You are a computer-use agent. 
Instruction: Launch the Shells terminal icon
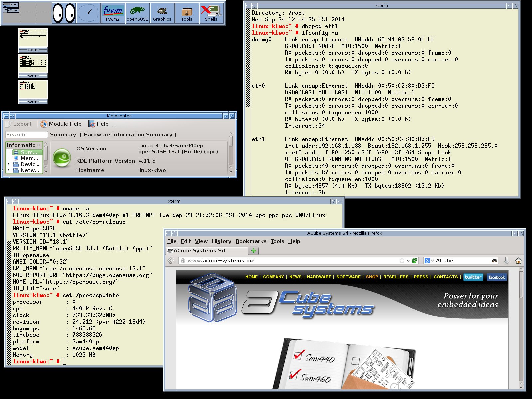point(211,13)
